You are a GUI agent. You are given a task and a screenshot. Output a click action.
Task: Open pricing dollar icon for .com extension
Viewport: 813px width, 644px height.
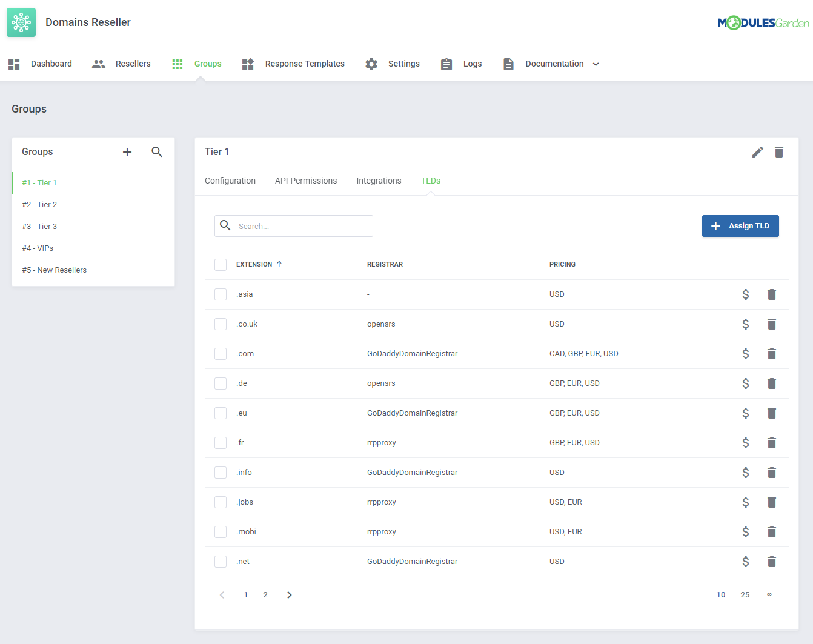coord(745,353)
